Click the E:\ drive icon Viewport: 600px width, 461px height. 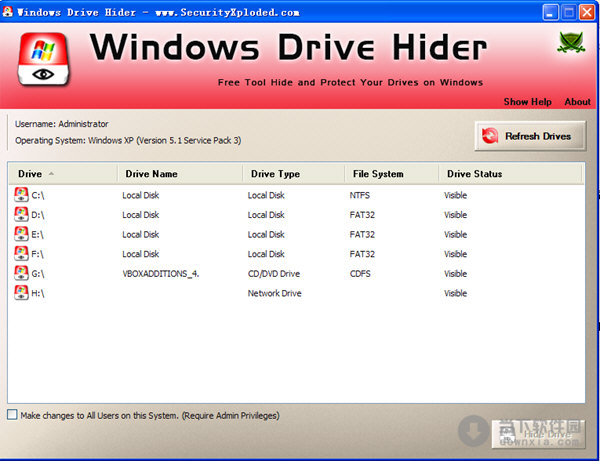click(21, 234)
